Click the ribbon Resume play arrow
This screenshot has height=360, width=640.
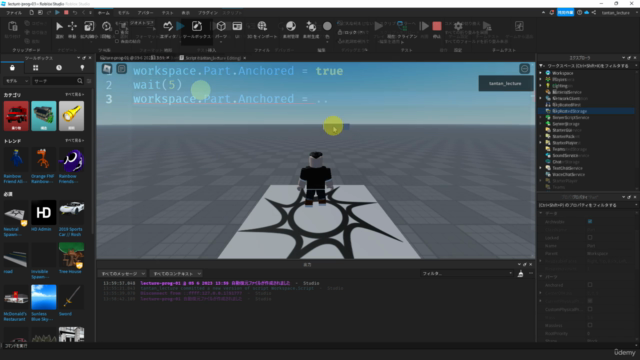pos(424,26)
